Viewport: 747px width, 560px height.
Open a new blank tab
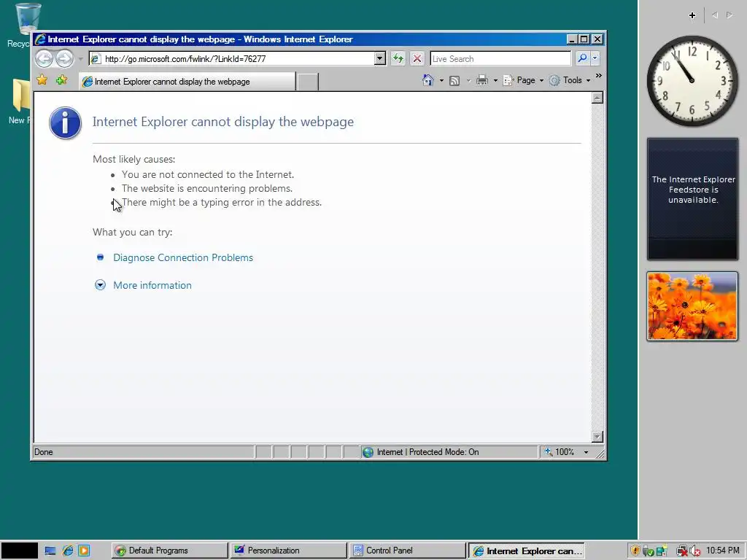(307, 82)
